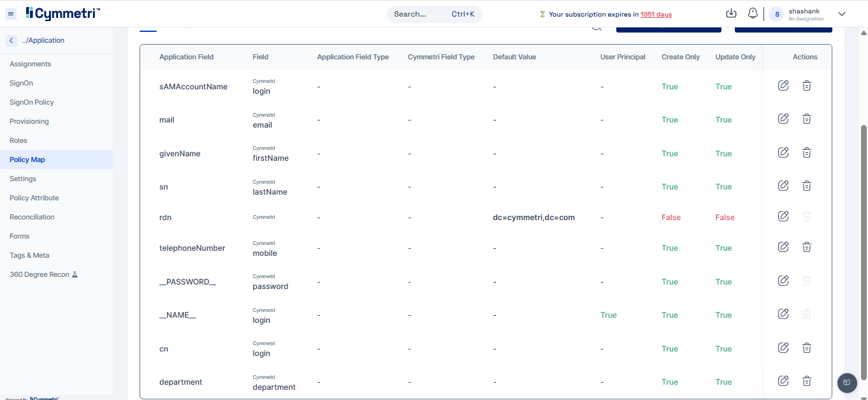This screenshot has height=400, width=868.
Task: Delete the sAMAccountName mapping
Action: click(x=806, y=85)
